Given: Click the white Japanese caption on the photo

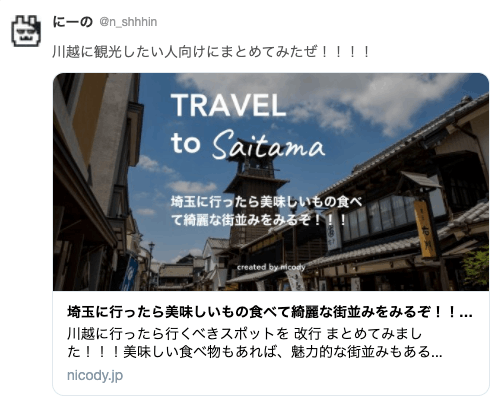Looking at the screenshot, I should (266, 211).
